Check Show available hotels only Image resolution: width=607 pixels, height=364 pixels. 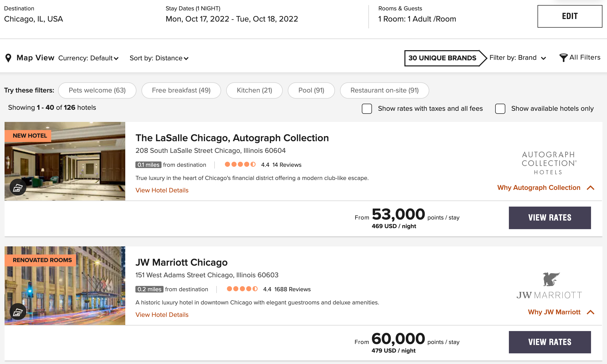[500, 109]
